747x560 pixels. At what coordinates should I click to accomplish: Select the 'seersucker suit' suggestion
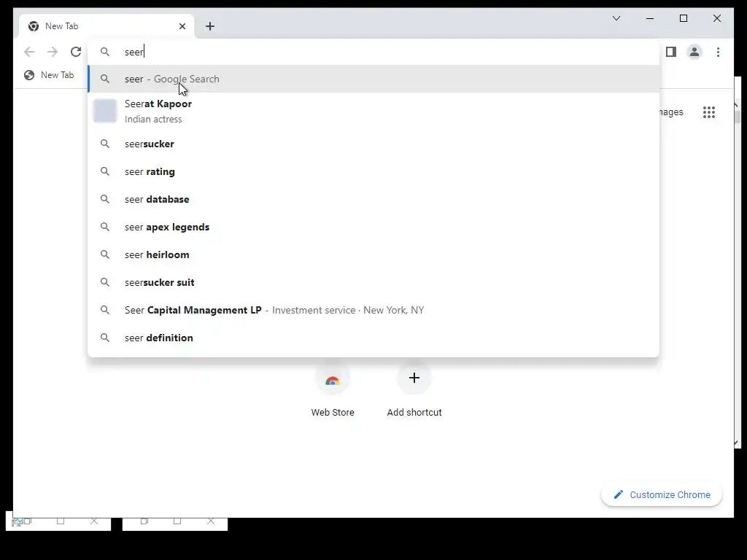pos(373,282)
